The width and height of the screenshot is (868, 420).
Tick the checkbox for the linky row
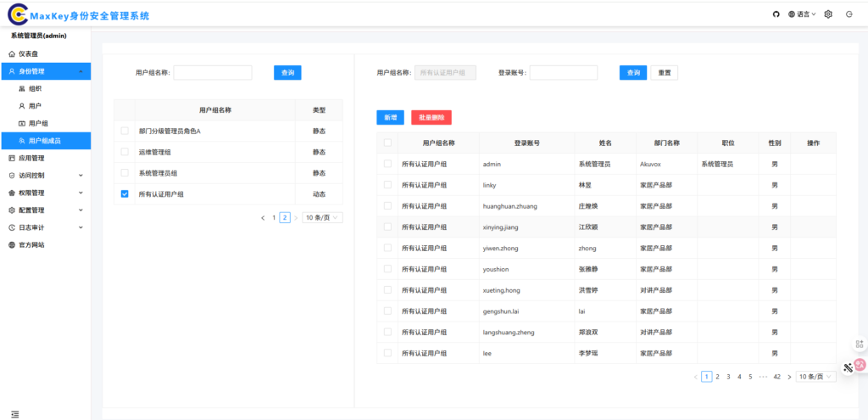click(387, 185)
